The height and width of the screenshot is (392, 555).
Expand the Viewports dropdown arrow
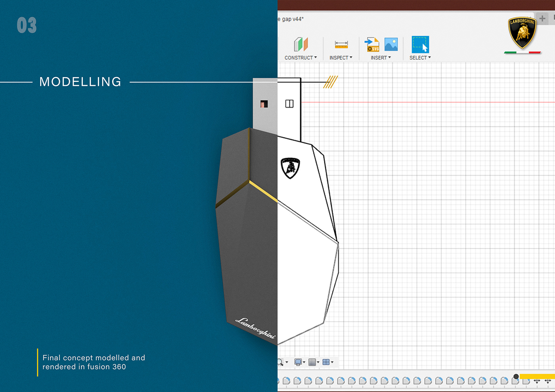[332, 362]
